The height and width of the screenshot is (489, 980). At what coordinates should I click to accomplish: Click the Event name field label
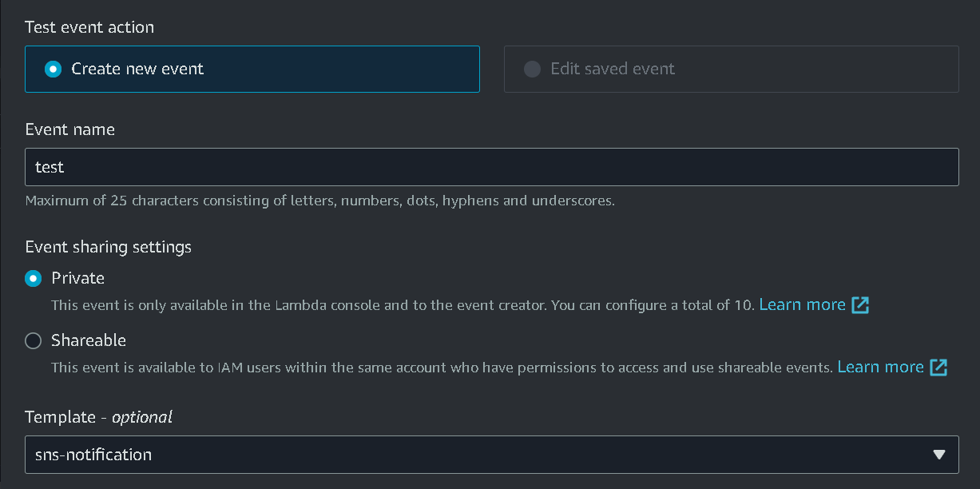point(70,129)
